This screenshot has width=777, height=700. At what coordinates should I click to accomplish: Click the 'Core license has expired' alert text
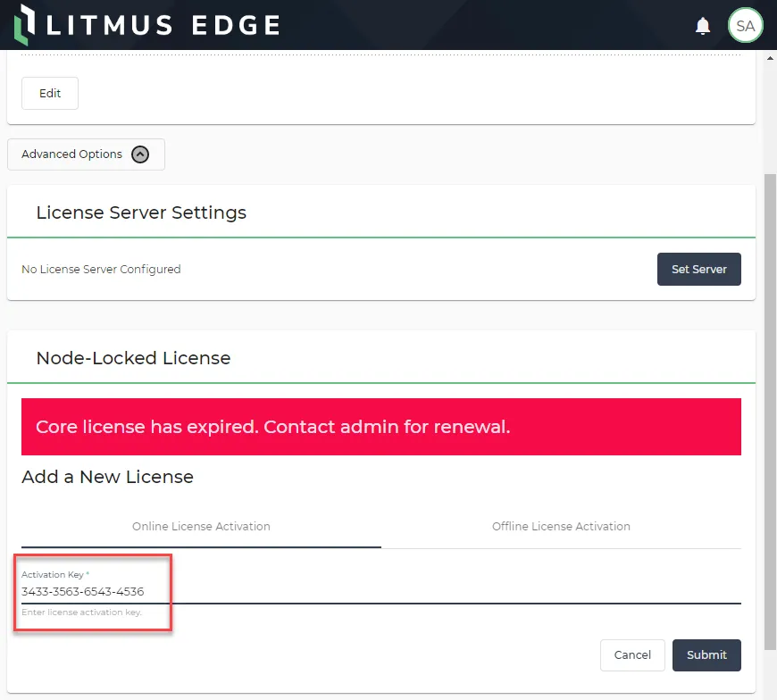(x=272, y=427)
